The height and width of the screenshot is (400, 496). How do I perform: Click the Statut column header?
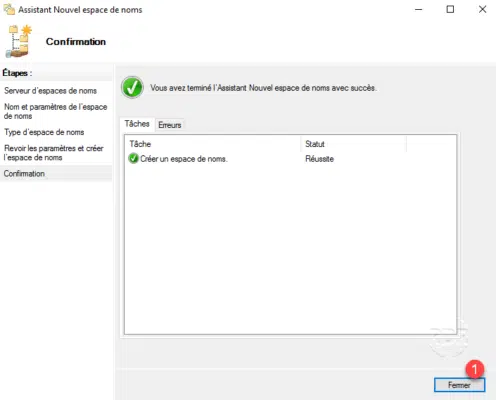354,144
